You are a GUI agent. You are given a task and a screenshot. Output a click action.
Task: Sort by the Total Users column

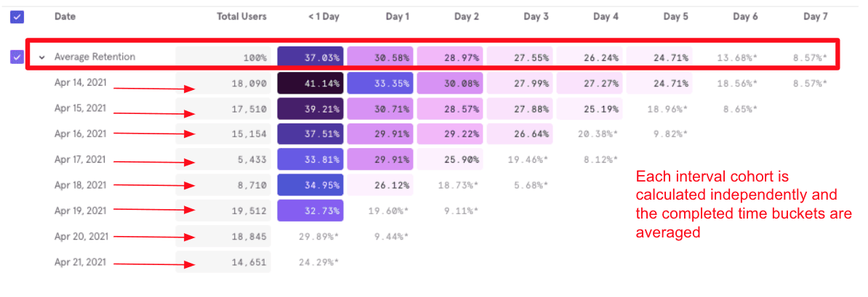point(241,16)
